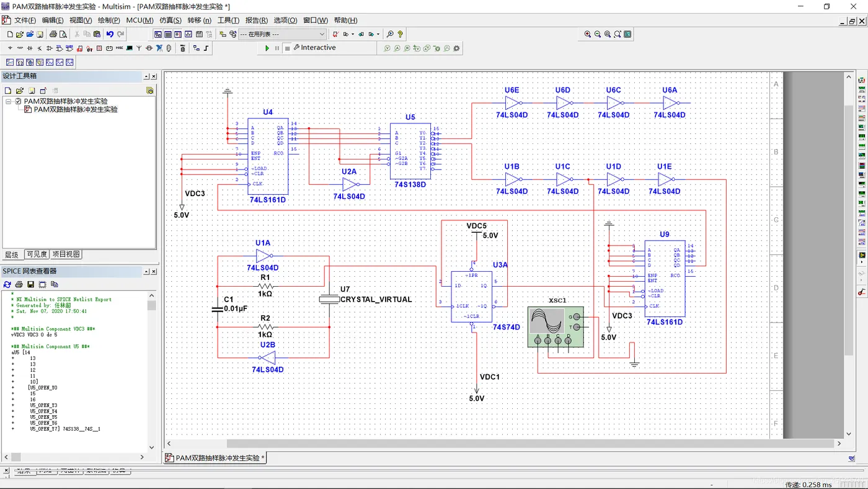The image size is (868, 489).
Task: Open the 编辑(E) menu
Action: click(53, 20)
